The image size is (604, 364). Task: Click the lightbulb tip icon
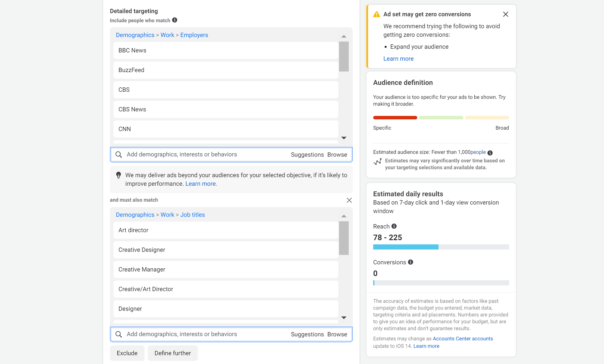(x=118, y=175)
